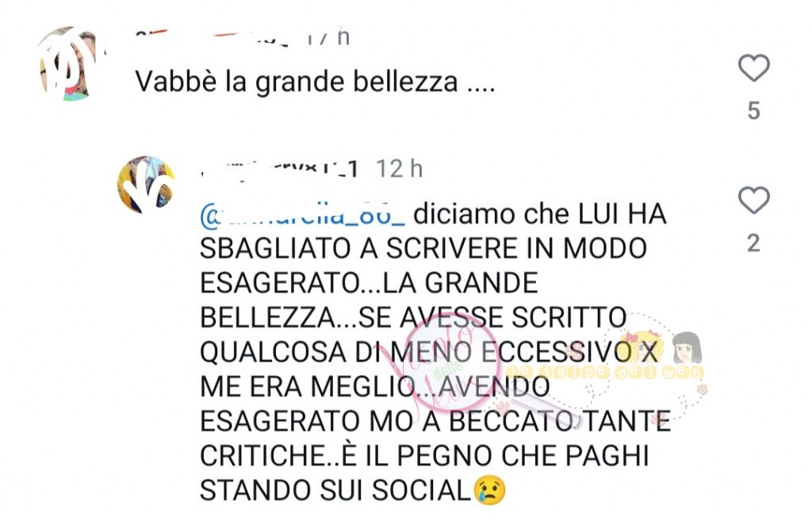Image resolution: width=812 pixels, height=521 pixels.
Task: Click the yellow "le talpe del web" watermark text
Action: (605, 372)
